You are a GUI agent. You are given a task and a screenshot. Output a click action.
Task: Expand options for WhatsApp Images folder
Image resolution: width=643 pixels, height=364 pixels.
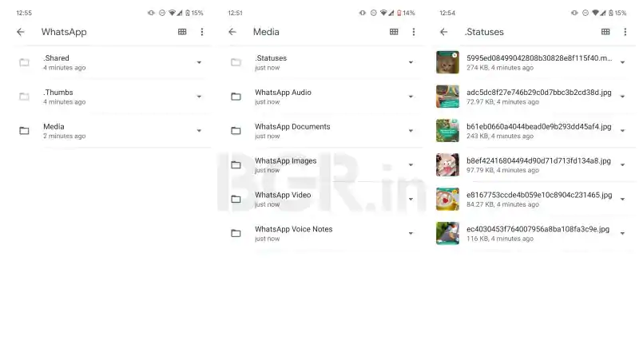tap(411, 164)
